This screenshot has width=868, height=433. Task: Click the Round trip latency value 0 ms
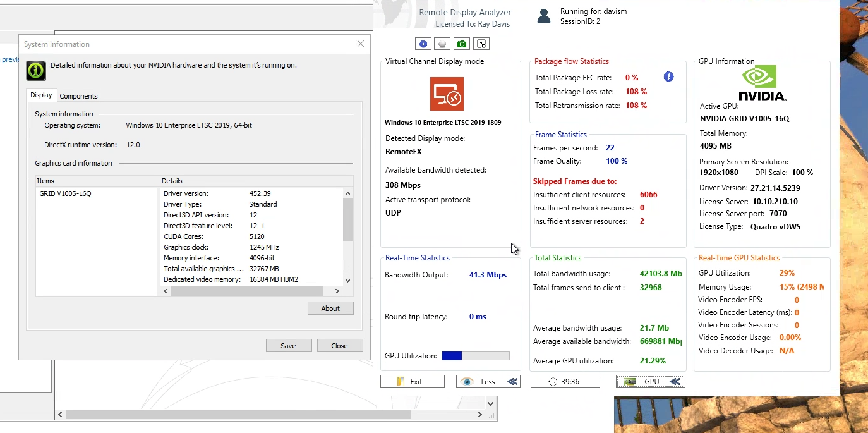click(x=478, y=317)
